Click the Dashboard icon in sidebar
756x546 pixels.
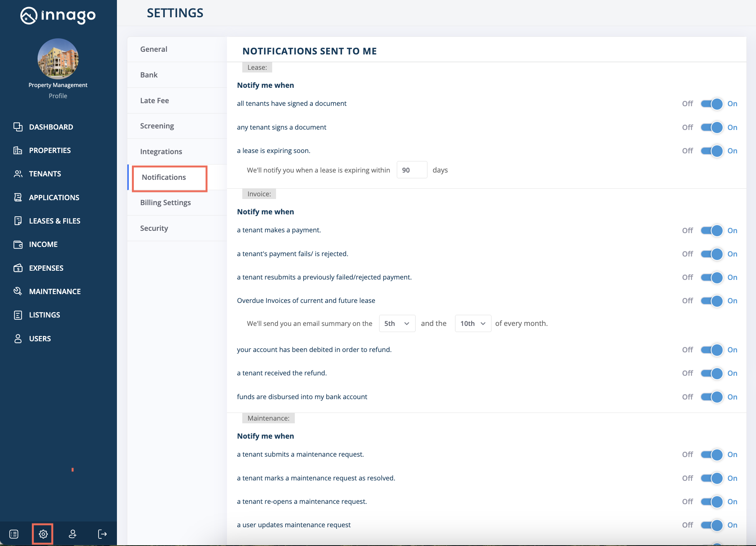[x=18, y=127]
